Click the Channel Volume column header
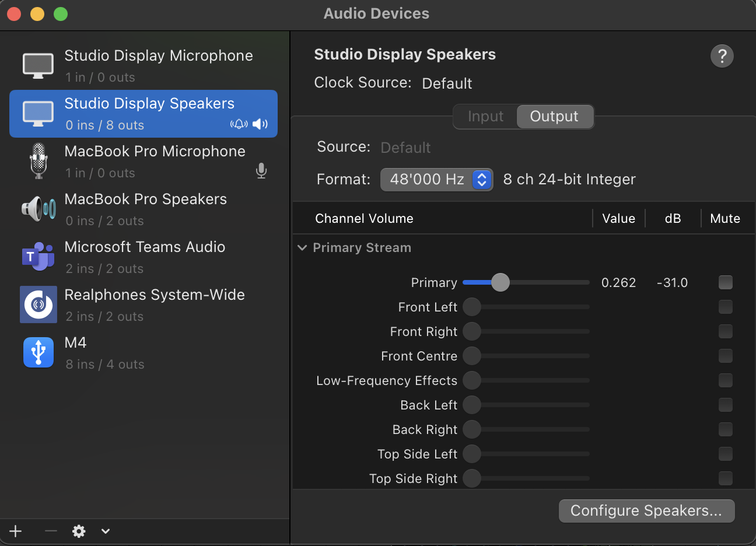Image resolution: width=756 pixels, height=546 pixels. (x=364, y=219)
